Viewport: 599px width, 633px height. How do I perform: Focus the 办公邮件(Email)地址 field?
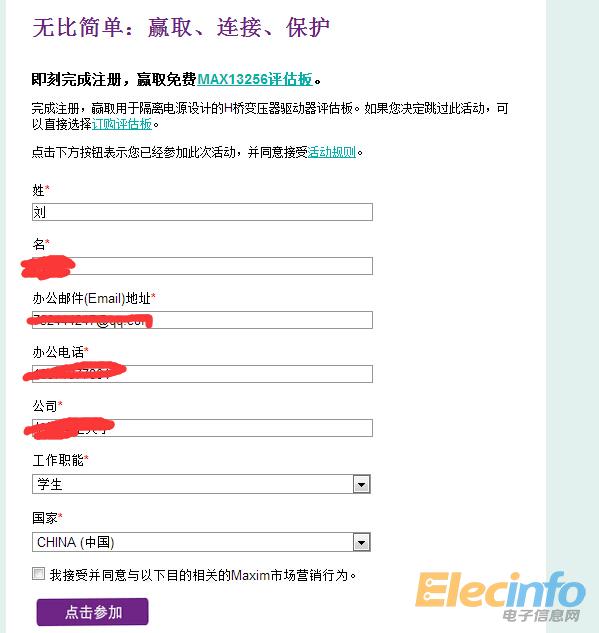(202, 320)
